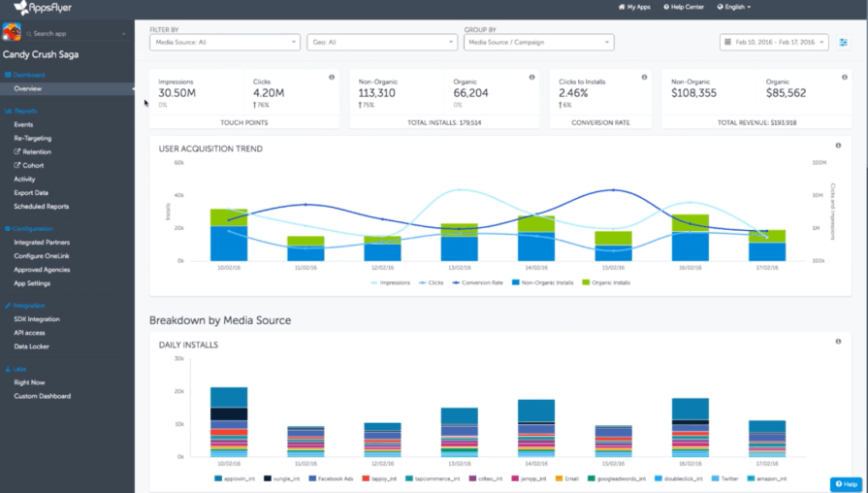The width and height of the screenshot is (868, 493).
Task: Toggle Conversion Rate series in legend
Action: tap(478, 282)
